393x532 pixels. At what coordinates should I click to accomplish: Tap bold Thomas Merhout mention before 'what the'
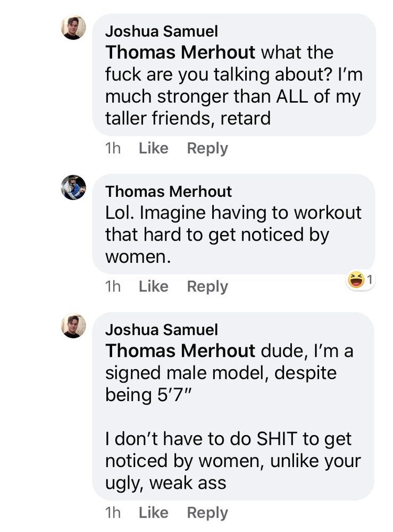pos(180,52)
